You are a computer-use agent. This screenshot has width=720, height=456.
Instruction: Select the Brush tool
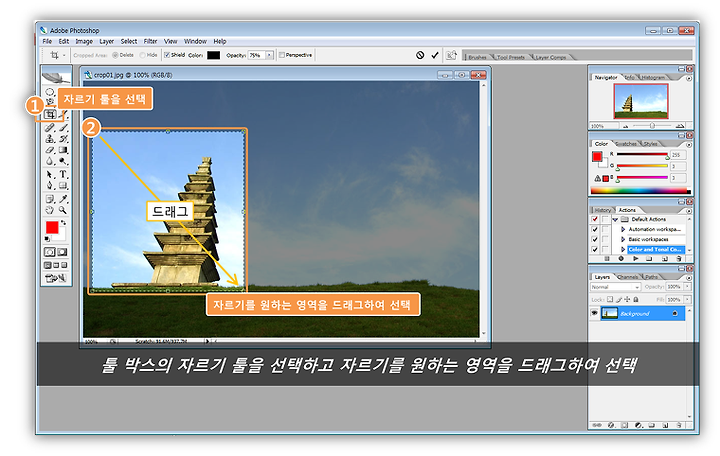[63, 127]
